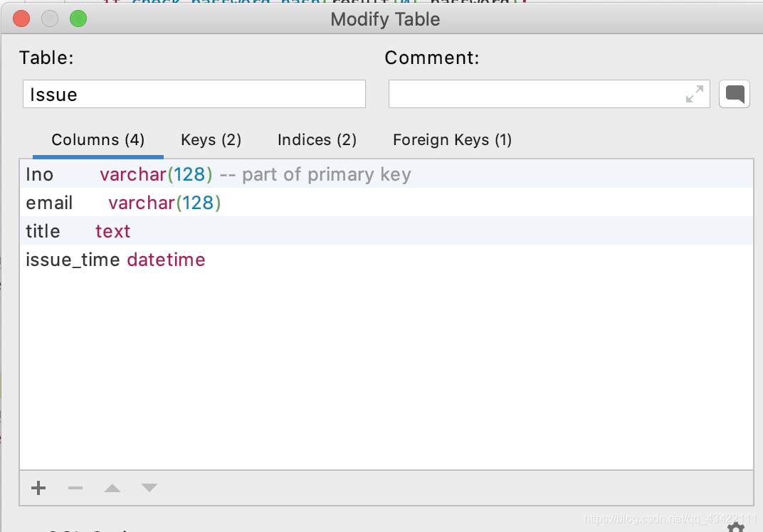Viewport: 763px width, 532px height.
Task: Select the issue_time datetime column row
Action: pos(386,259)
